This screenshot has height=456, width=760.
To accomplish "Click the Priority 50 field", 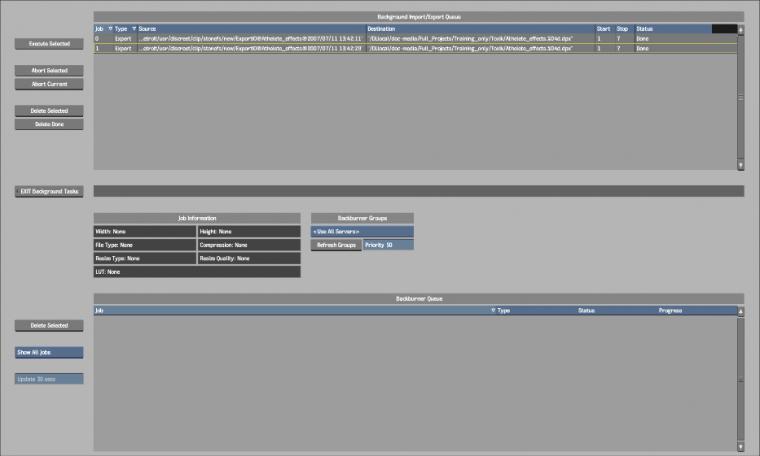I will click(388, 245).
